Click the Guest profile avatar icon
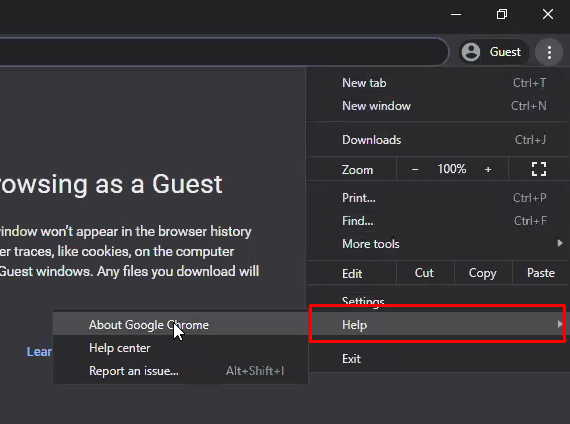Viewport: 570px width, 424px height. point(471,52)
